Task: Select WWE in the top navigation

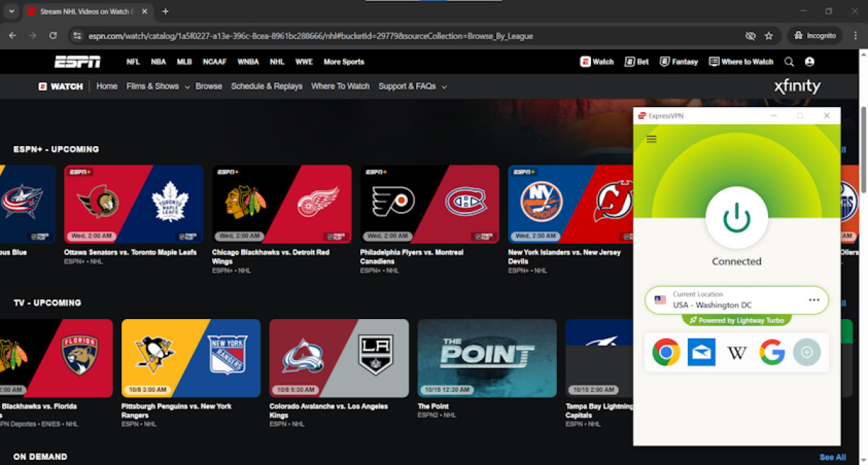Action: click(304, 62)
